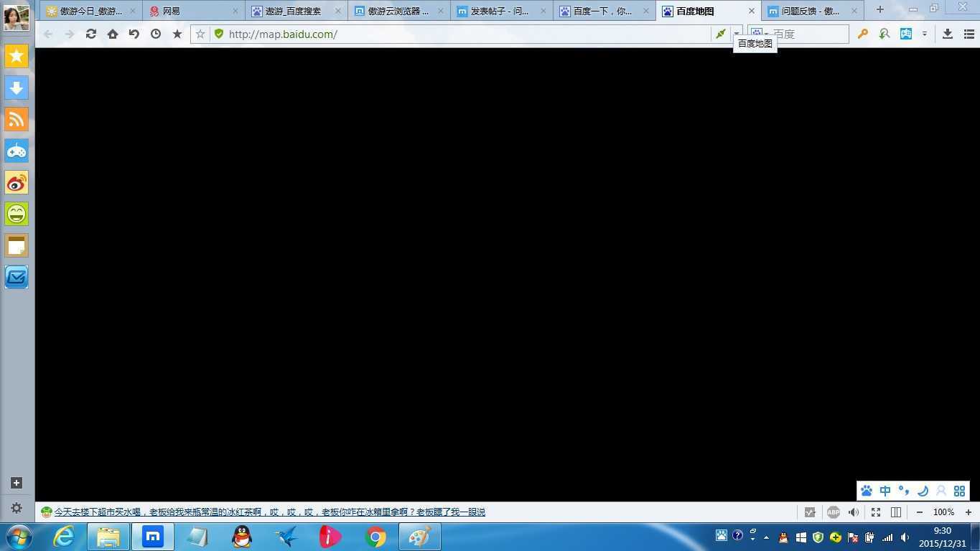The height and width of the screenshot is (551, 980).
Task: Click the green magnifier search tool icon
Action: [x=885, y=34]
